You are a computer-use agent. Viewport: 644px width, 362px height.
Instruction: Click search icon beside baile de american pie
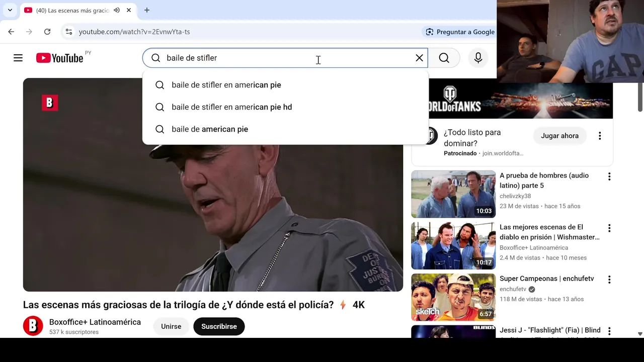(x=160, y=129)
